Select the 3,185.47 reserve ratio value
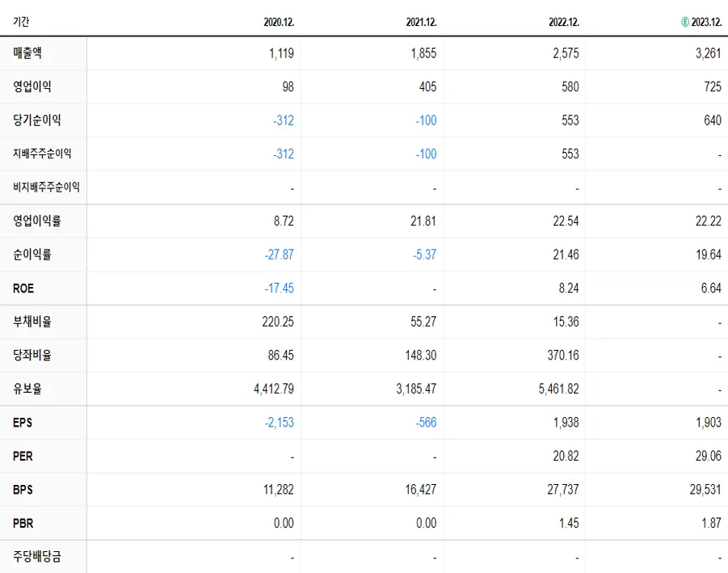Image resolution: width=728 pixels, height=573 pixels. pos(416,389)
